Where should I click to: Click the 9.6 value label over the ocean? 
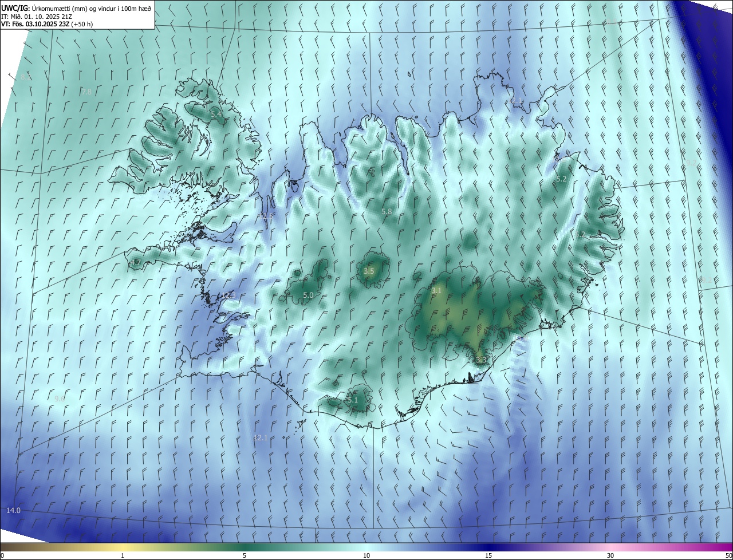pos(60,398)
